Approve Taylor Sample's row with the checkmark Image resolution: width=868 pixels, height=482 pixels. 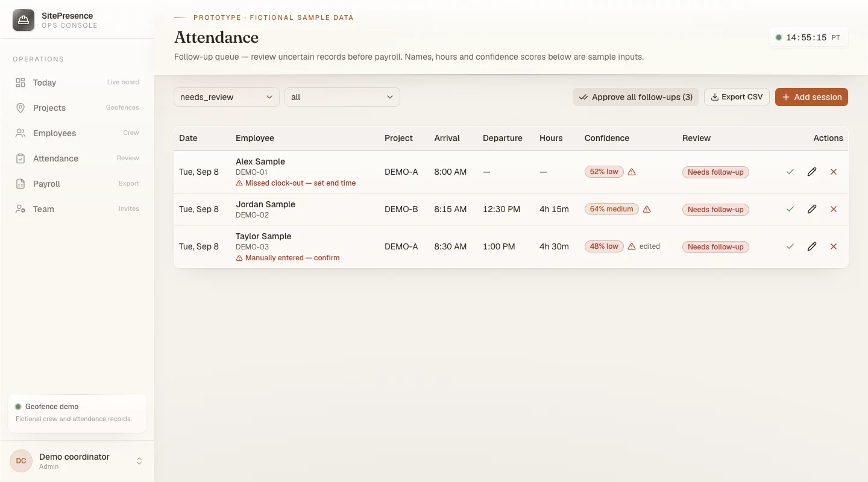790,246
